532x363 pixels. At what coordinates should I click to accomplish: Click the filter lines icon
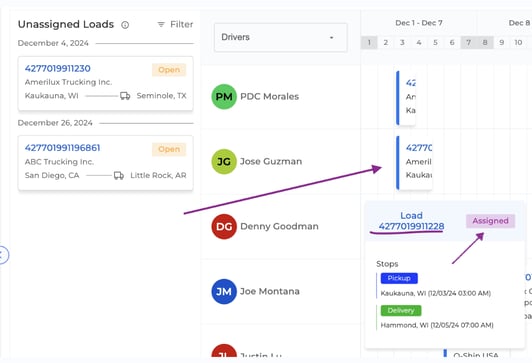point(161,24)
